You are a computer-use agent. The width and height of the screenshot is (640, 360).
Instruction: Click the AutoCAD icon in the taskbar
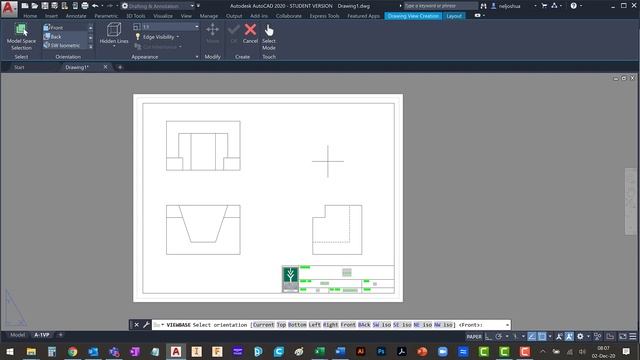coord(176,351)
